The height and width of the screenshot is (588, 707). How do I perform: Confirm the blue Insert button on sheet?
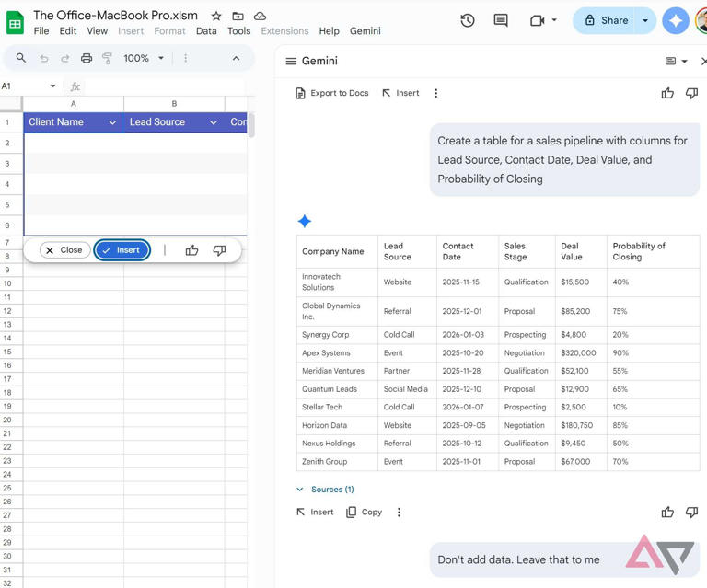click(122, 250)
